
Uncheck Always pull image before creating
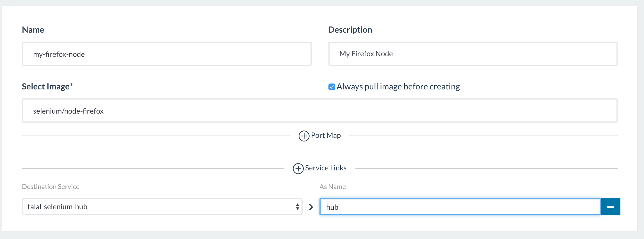click(x=332, y=87)
